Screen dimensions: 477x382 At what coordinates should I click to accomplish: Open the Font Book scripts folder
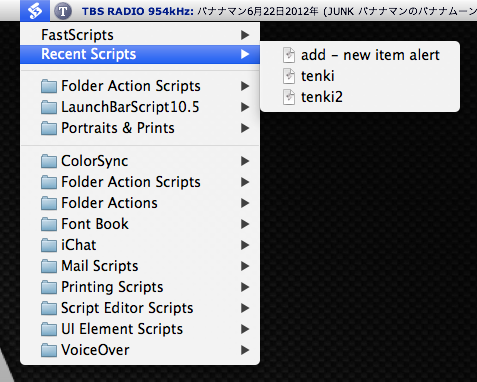(x=140, y=224)
